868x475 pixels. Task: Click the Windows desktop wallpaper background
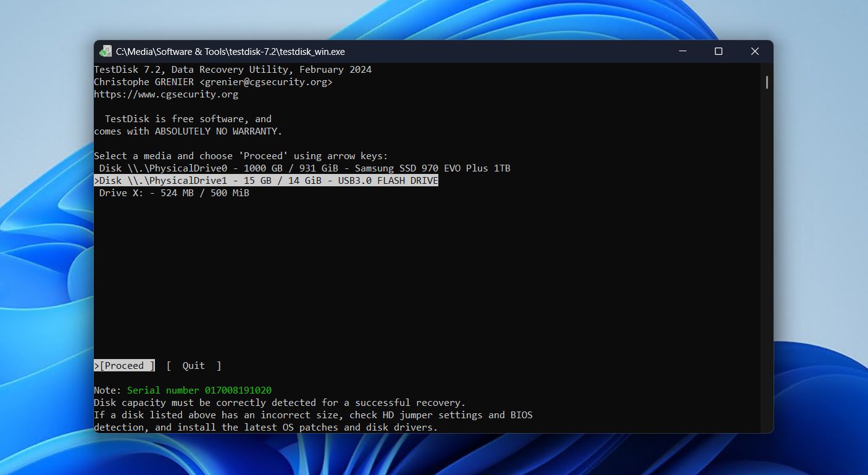pos(43,247)
